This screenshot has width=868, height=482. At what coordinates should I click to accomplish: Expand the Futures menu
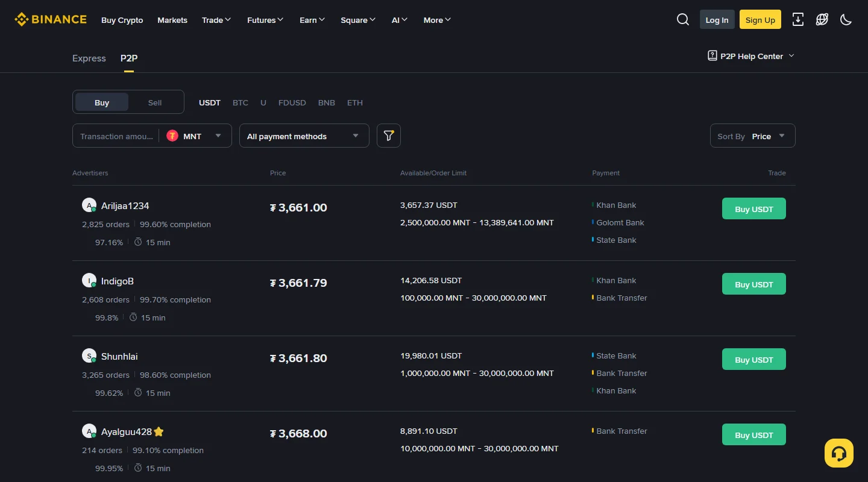(x=265, y=20)
